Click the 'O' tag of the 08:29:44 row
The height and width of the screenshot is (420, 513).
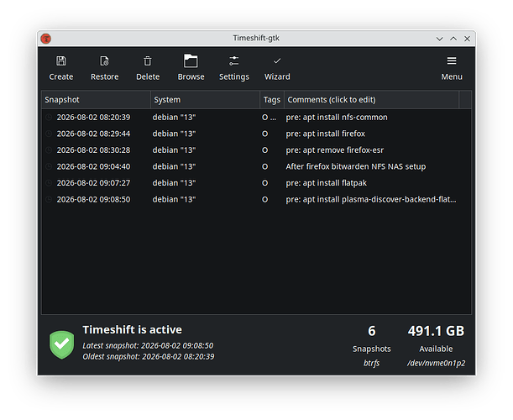pos(264,134)
